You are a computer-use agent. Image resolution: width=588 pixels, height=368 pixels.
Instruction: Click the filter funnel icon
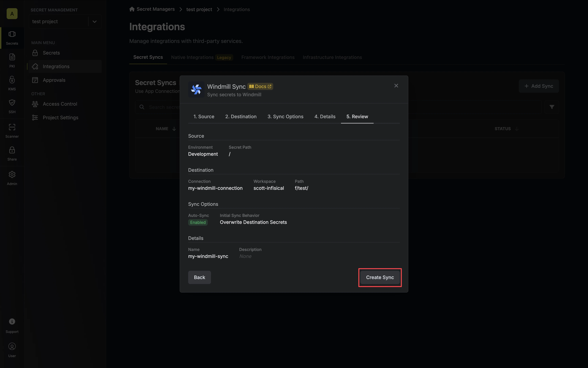click(x=552, y=107)
